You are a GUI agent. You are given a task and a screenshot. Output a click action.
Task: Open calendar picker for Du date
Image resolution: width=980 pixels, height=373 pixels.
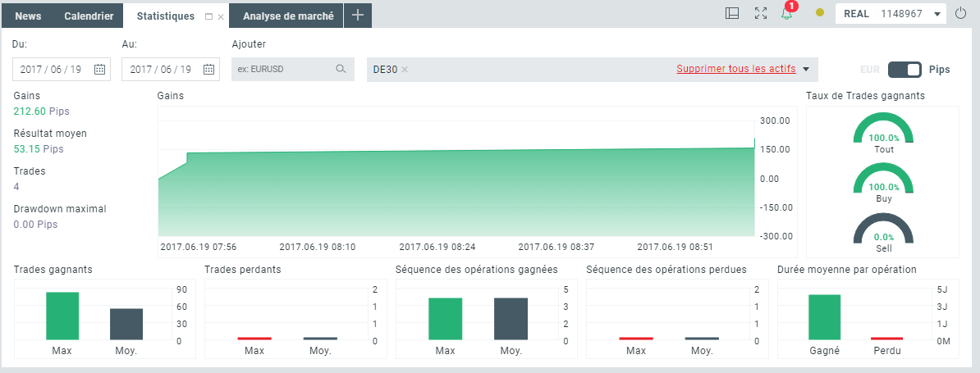point(99,69)
